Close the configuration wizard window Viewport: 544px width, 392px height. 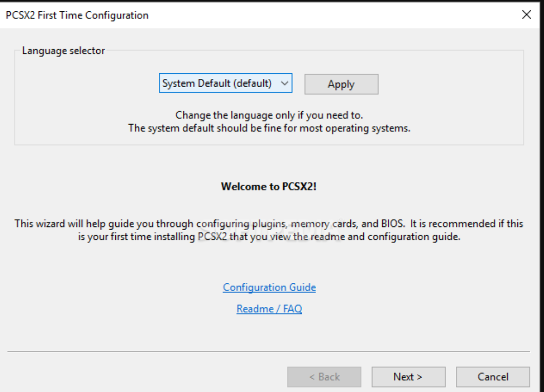tap(527, 14)
